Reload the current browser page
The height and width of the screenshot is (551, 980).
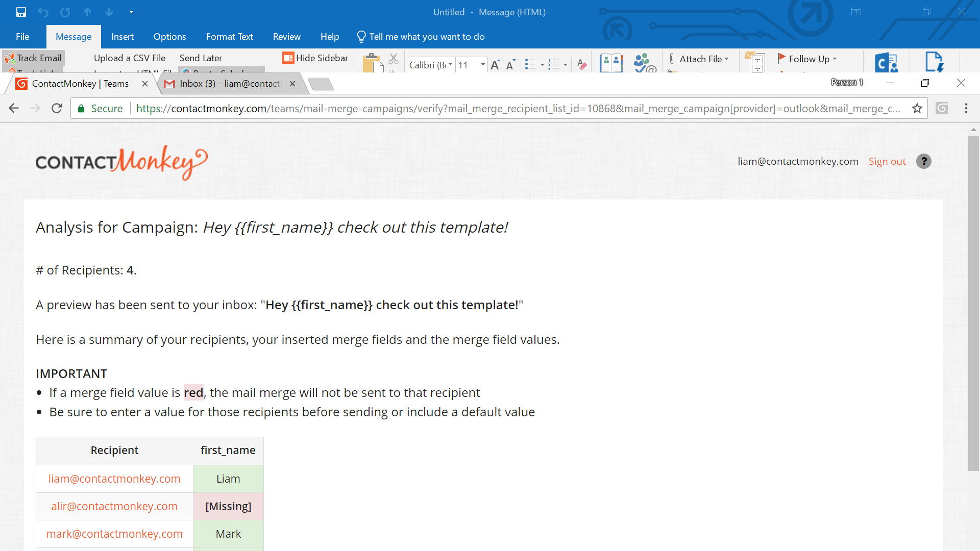(57, 108)
